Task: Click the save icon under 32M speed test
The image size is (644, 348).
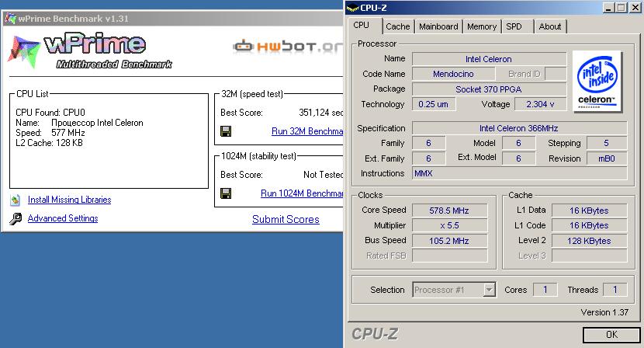Action: click(226, 131)
